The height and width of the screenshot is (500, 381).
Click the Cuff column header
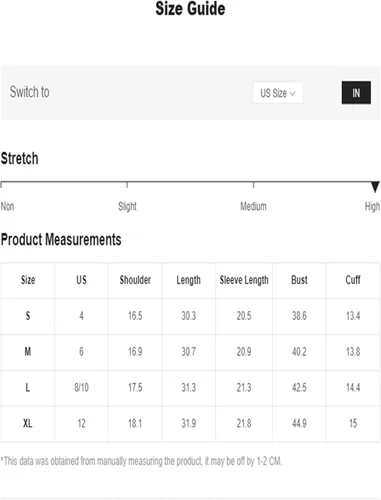(353, 280)
